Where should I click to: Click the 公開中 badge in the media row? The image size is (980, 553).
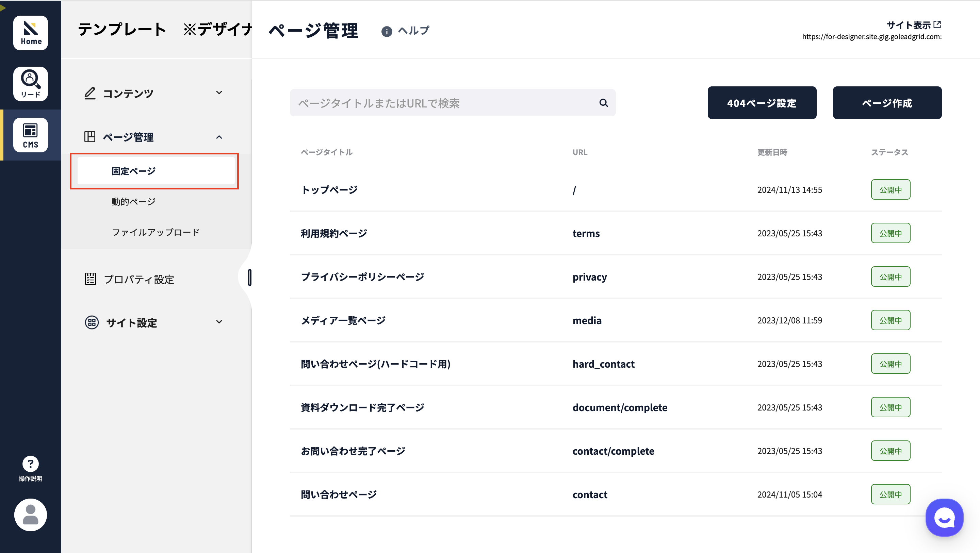tap(891, 320)
